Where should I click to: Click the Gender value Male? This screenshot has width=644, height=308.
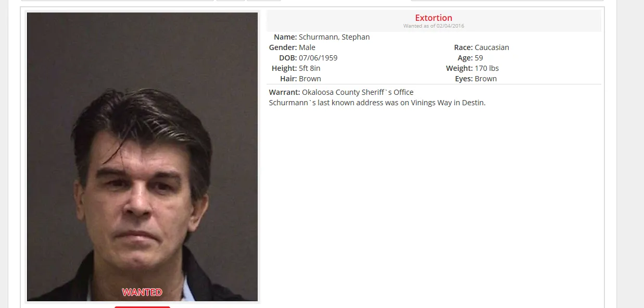307,47
